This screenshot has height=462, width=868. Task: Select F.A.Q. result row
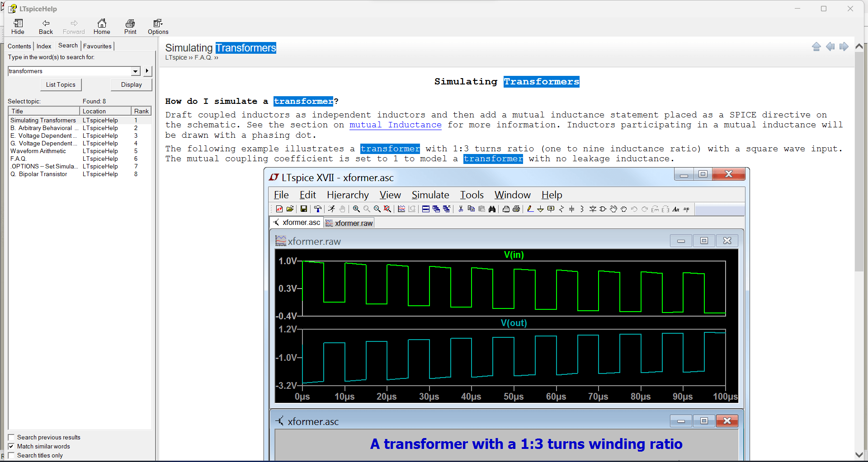[x=80, y=159]
